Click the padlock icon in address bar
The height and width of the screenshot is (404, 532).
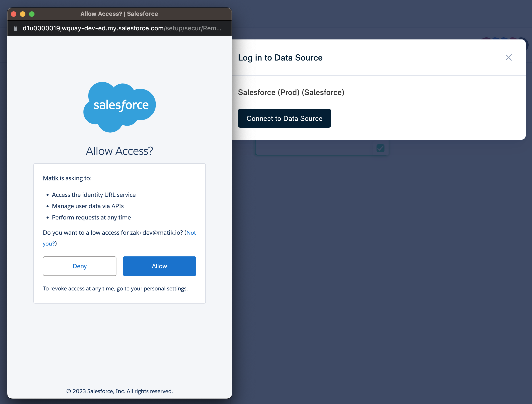click(x=15, y=28)
